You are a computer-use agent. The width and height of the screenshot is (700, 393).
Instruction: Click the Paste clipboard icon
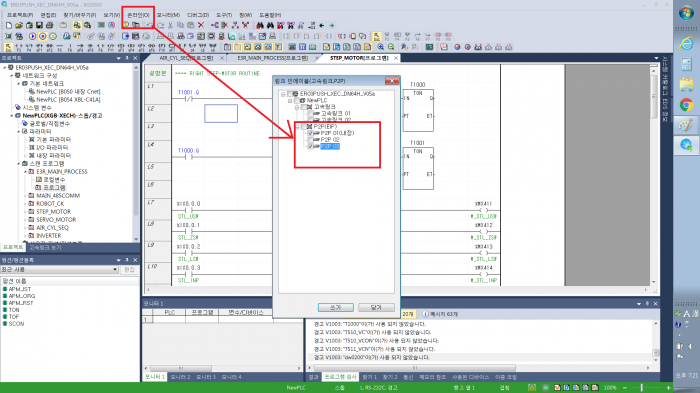(x=191, y=25)
